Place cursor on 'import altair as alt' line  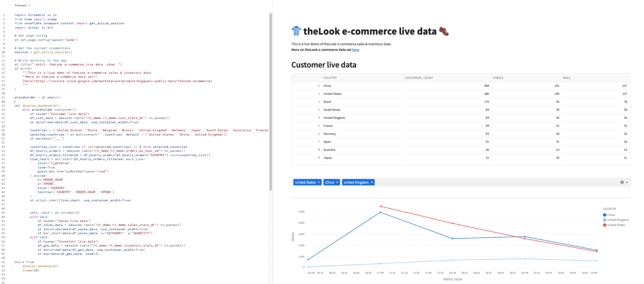point(34,28)
